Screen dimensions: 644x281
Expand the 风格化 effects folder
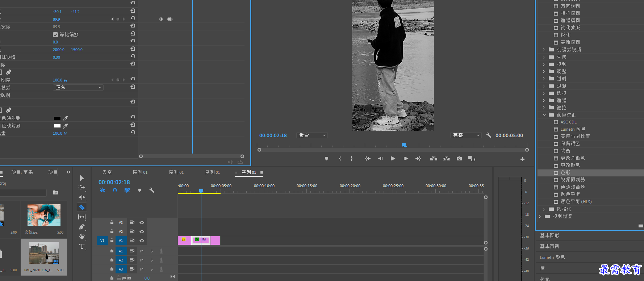tap(544, 209)
